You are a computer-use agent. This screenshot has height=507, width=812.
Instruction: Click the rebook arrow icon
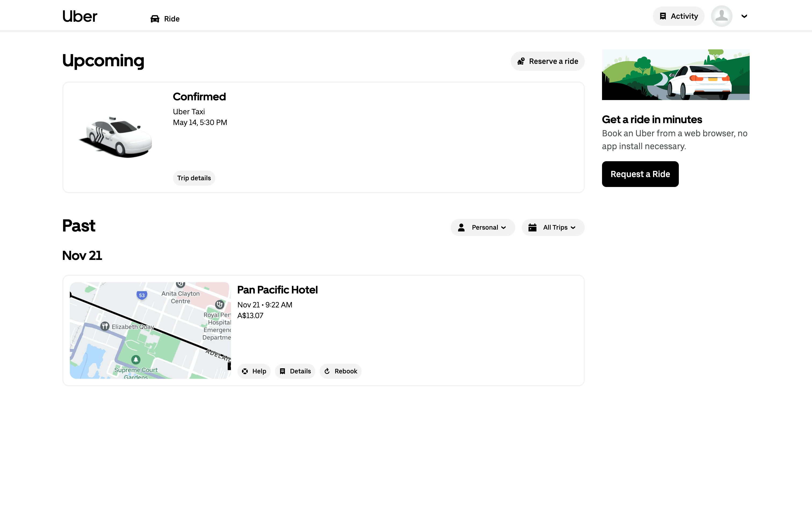pos(327,371)
